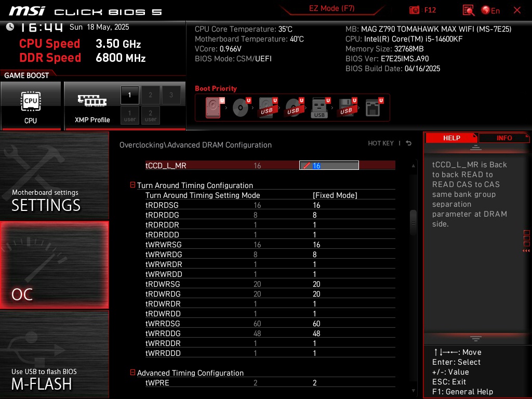This screenshot has width=532, height=399.
Task: Select the tRDRDDR timing row
Action: click(x=270, y=224)
